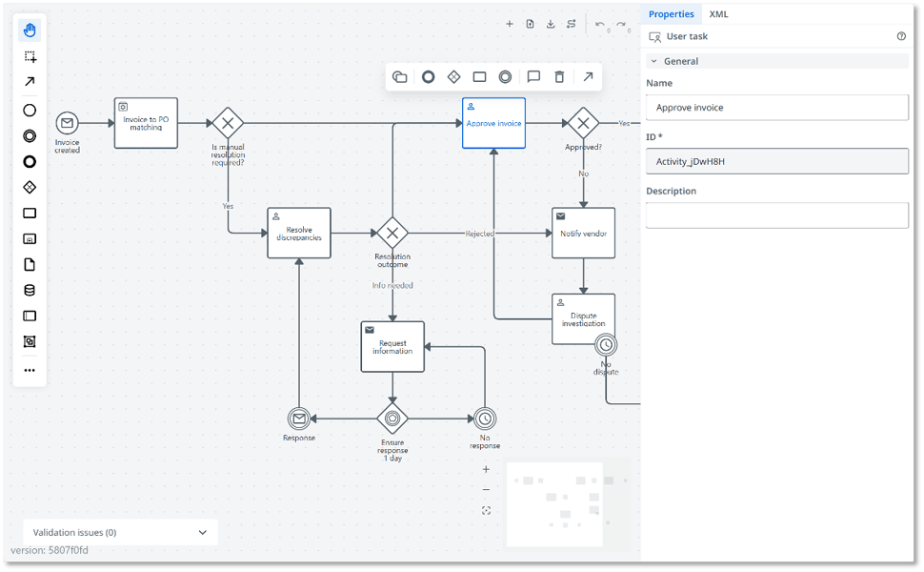Undo the last change
The image size is (924, 572).
coord(600,24)
